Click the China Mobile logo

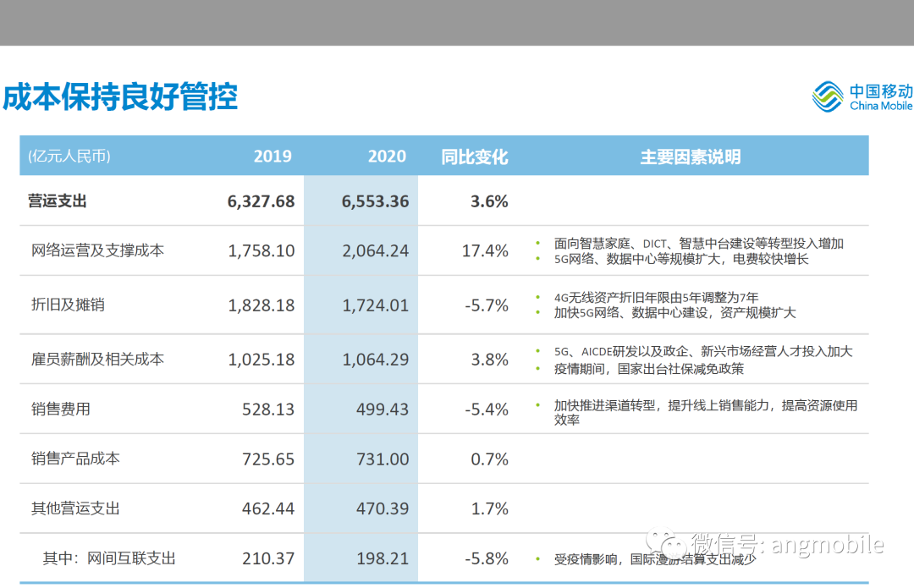862,96
